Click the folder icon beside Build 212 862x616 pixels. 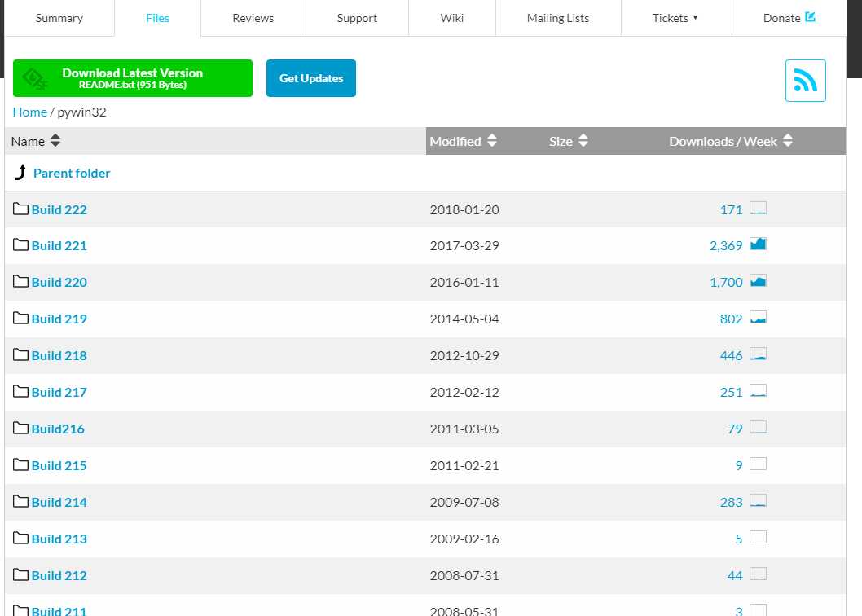[20, 574]
